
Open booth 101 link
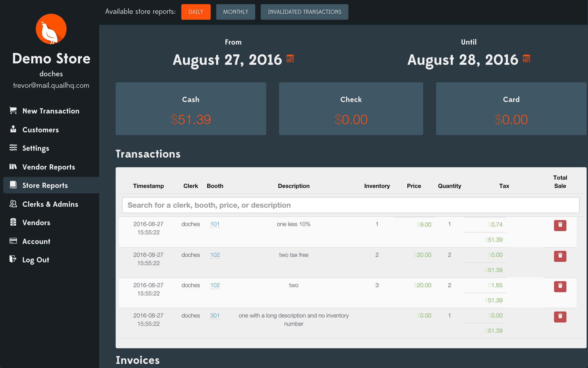[215, 224]
